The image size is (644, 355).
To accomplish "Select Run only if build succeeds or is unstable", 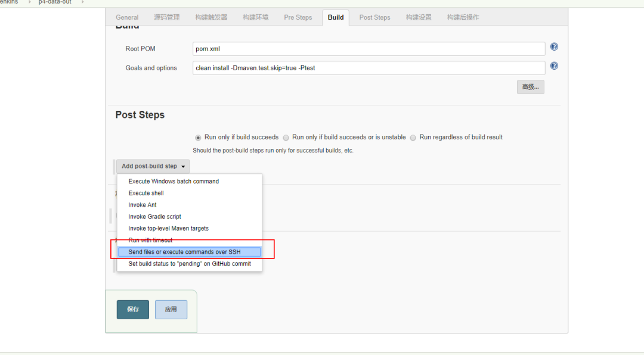I will tap(286, 138).
